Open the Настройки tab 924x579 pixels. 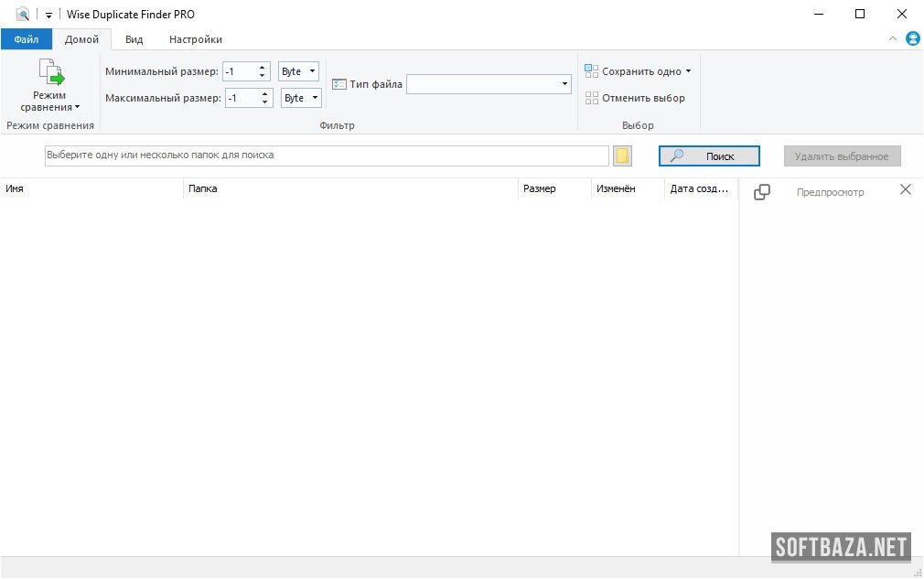tap(195, 39)
